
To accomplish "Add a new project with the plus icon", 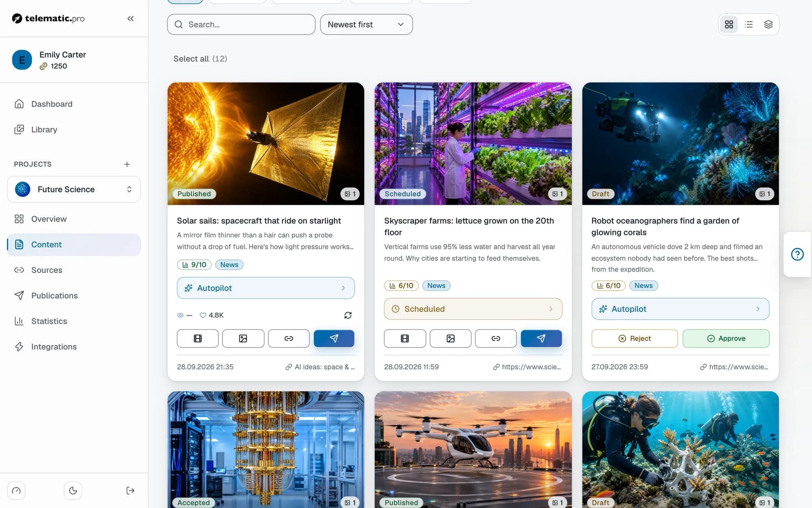I will [127, 164].
